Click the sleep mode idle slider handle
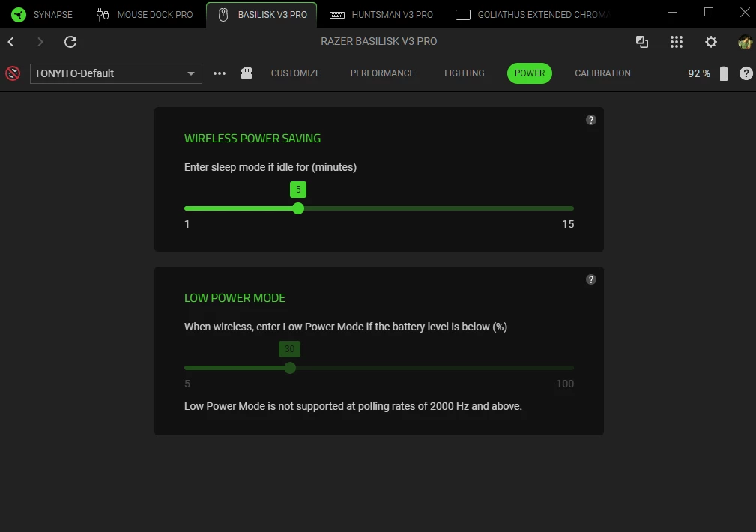 tap(298, 208)
